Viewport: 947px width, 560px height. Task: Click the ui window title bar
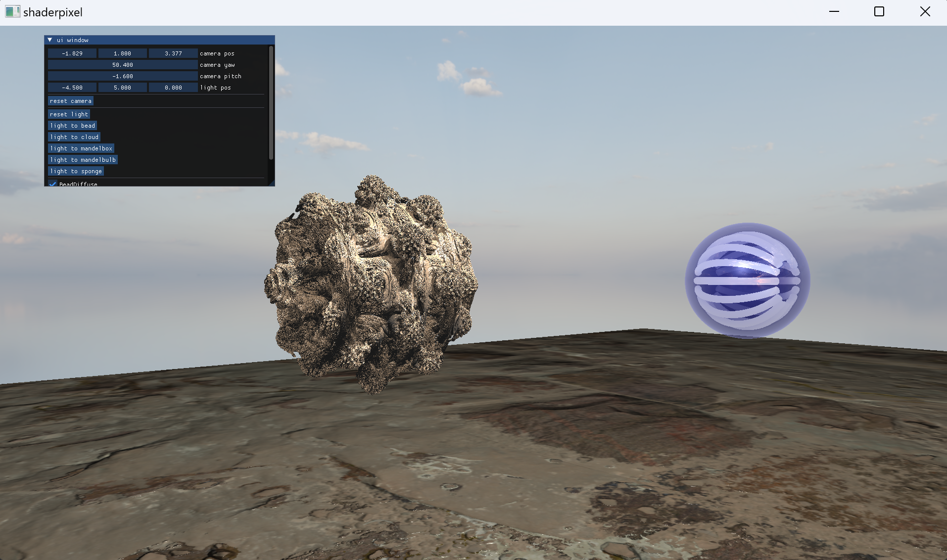[159, 40]
